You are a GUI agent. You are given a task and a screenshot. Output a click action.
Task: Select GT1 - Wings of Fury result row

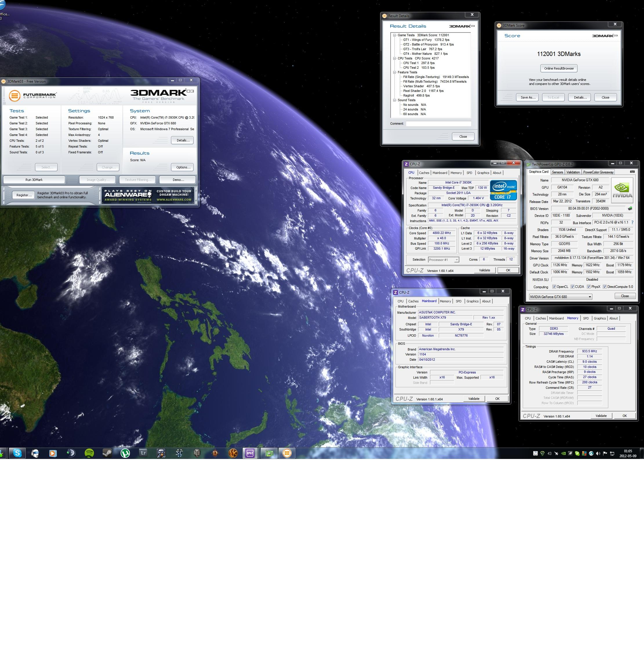[426, 40]
